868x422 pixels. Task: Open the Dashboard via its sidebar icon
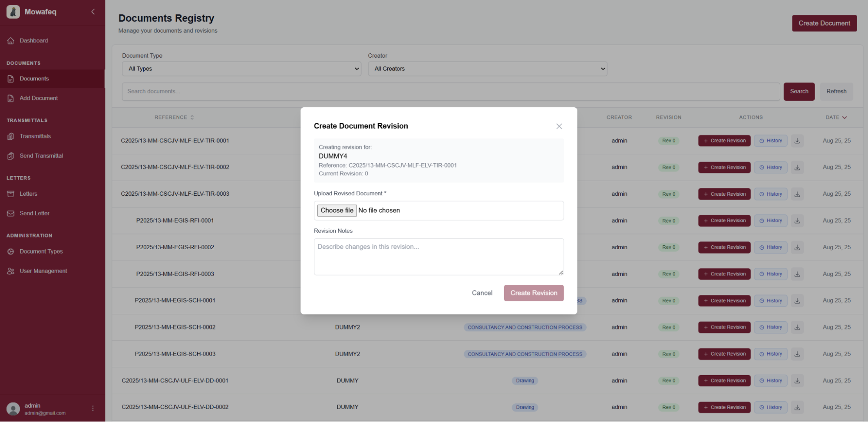click(11, 40)
